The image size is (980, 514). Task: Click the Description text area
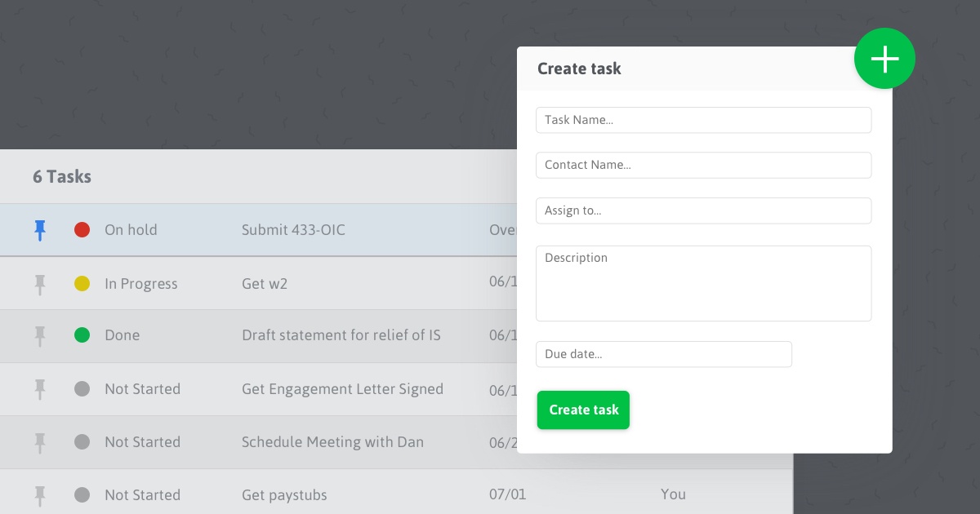click(703, 283)
